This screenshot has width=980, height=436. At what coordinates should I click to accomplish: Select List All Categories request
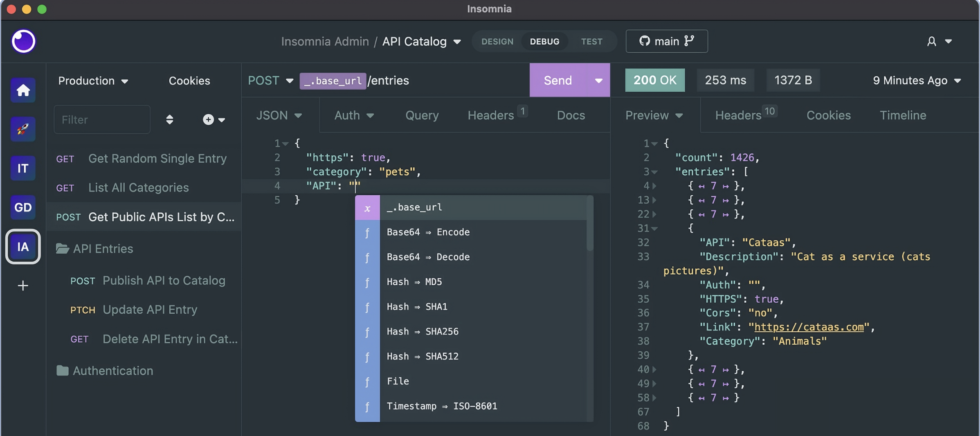click(144, 188)
